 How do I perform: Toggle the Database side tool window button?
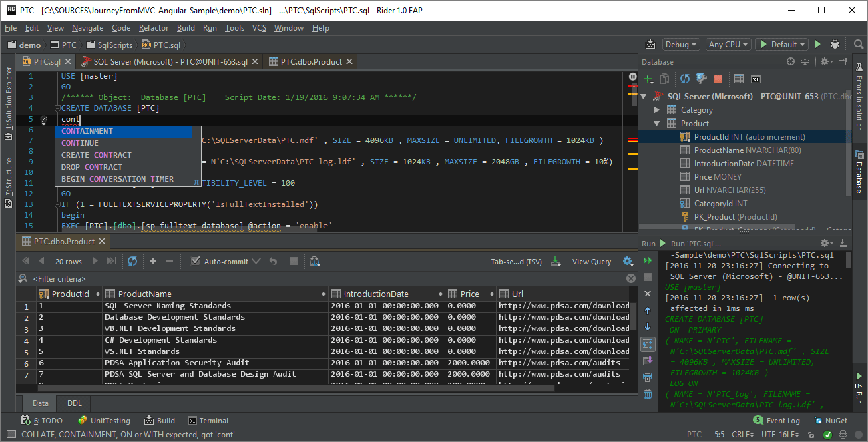pos(859,172)
